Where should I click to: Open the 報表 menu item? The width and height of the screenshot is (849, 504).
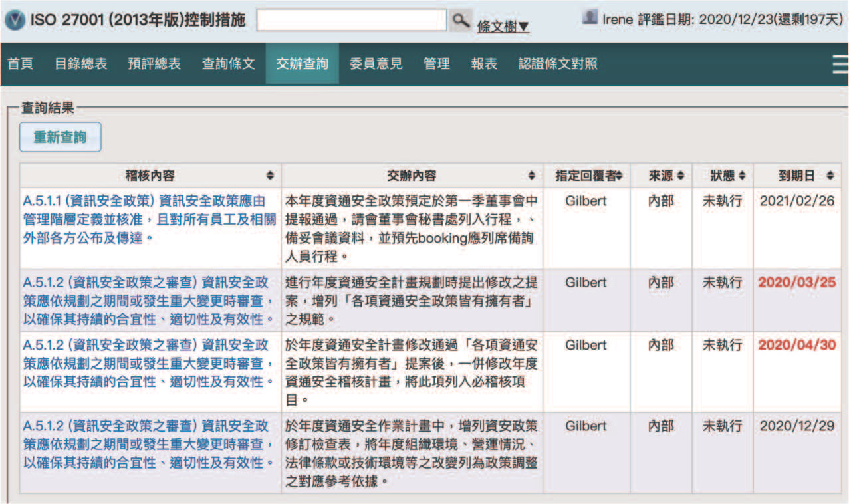(484, 64)
